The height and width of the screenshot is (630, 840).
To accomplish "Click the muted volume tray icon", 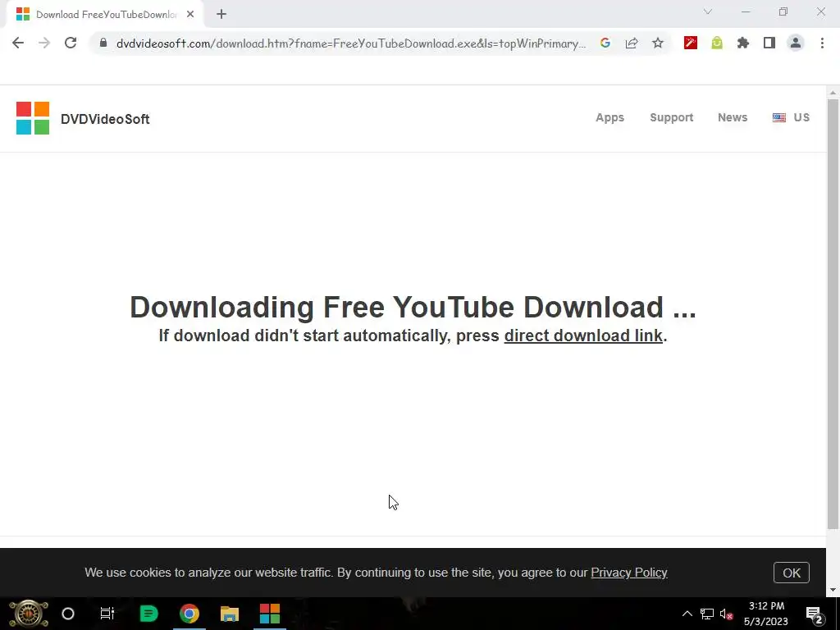I will pos(727,614).
